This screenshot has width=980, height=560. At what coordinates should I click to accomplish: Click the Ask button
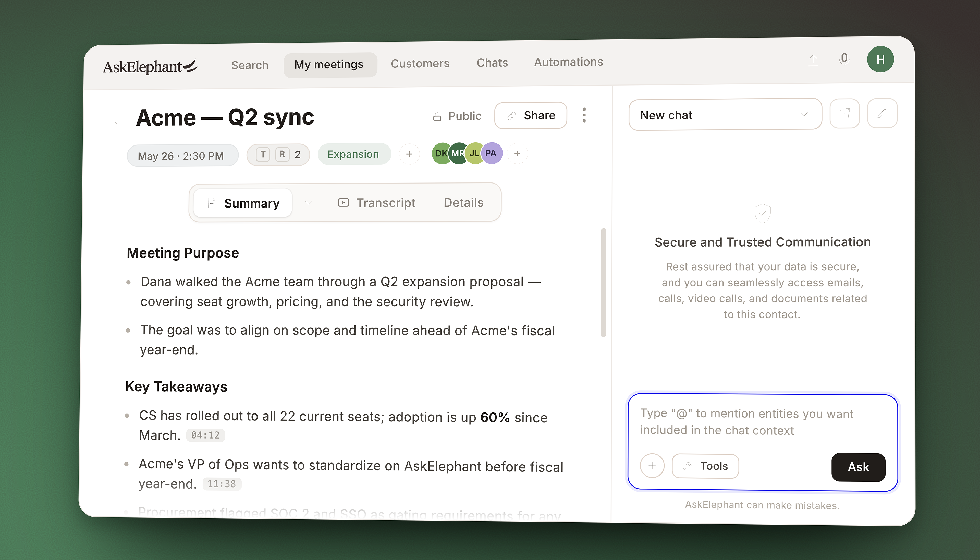point(858,467)
